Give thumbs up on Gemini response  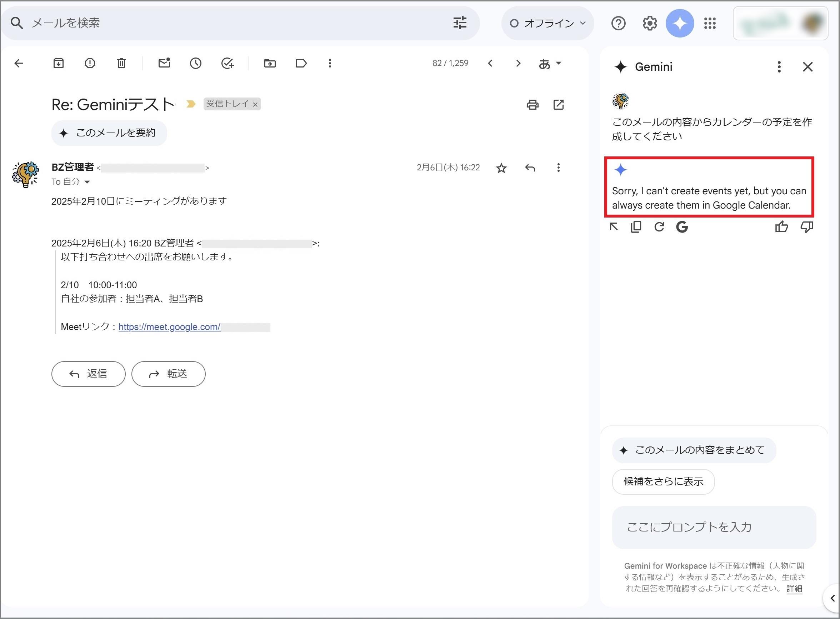(781, 227)
